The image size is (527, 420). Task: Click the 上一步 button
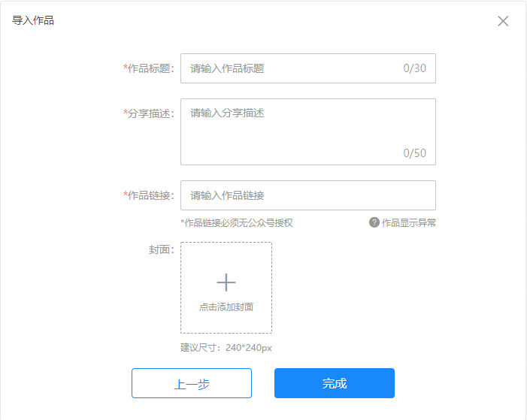pos(192,383)
